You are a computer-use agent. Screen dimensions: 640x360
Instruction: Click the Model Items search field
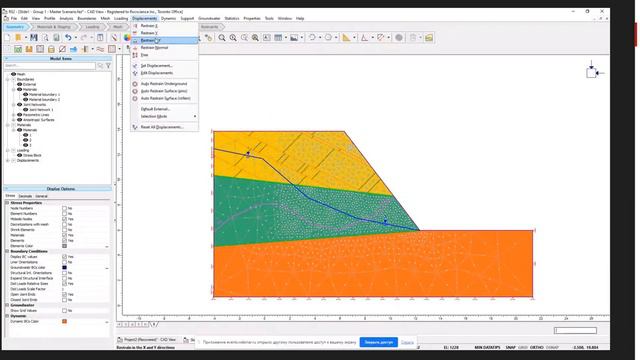pyautogui.click(x=49, y=65)
